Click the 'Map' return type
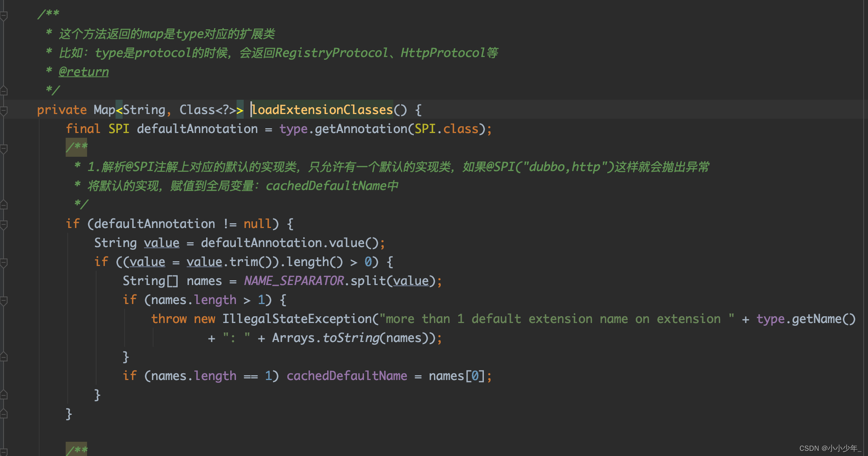The width and height of the screenshot is (868, 456). [104, 110]
